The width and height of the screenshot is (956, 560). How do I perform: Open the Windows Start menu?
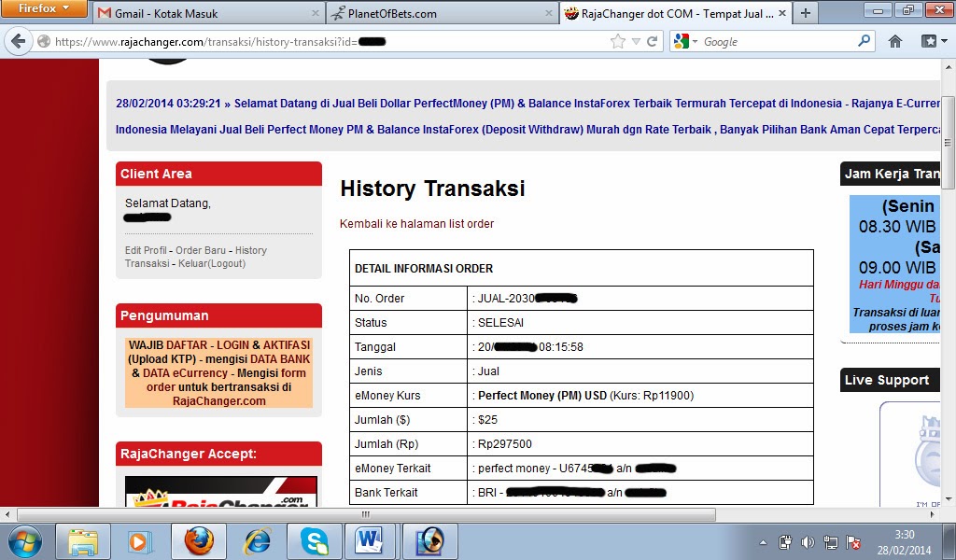coord(24,541)
